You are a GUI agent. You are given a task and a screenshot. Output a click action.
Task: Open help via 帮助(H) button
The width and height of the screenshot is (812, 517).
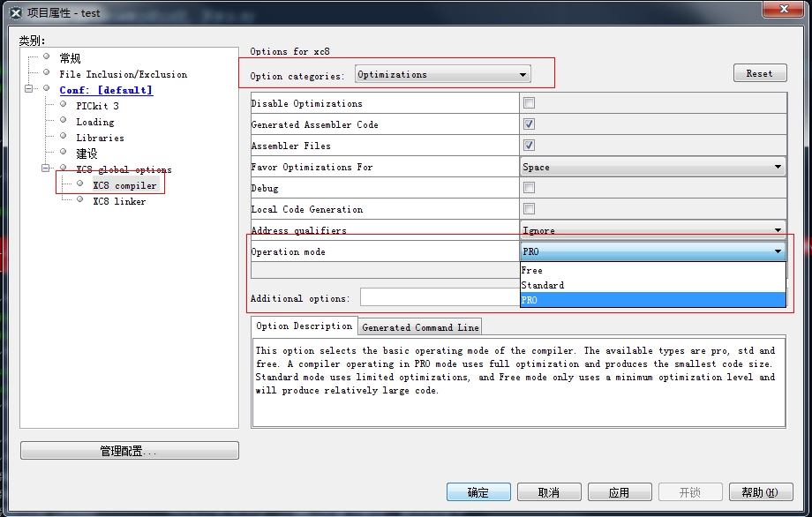(760, 492)
